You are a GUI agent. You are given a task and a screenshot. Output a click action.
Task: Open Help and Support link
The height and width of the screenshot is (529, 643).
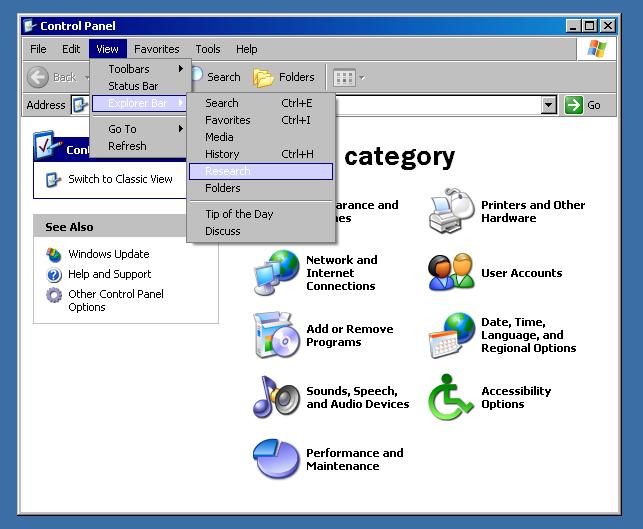(x=109, y=274)
